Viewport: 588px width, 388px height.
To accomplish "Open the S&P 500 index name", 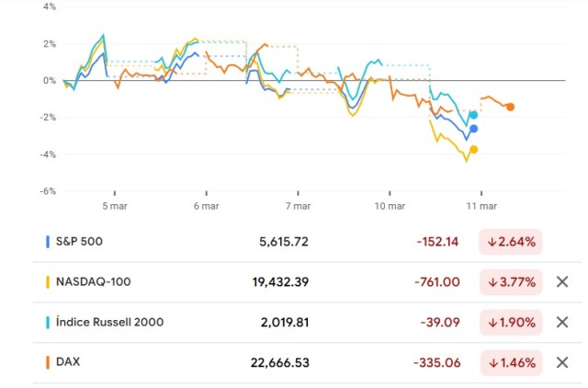I will (80, 242).
